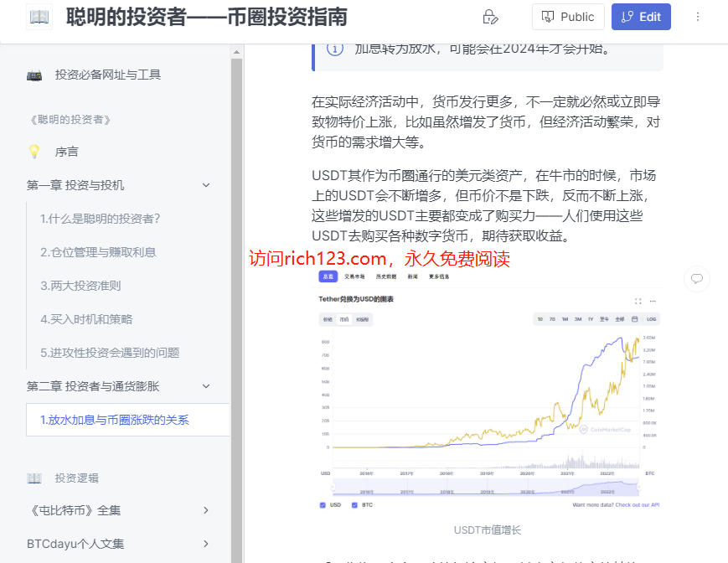The height and width of the screenshot is (563, 728).
Task: Open 《屯比特币》全集 section
Action: click(75, 510)
